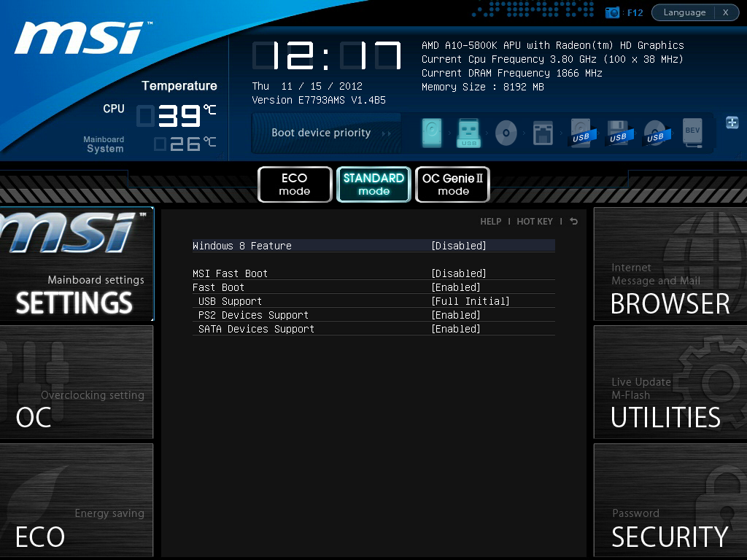
Task: Select the PS2 Devices Support label
Action: click(253, 315)
